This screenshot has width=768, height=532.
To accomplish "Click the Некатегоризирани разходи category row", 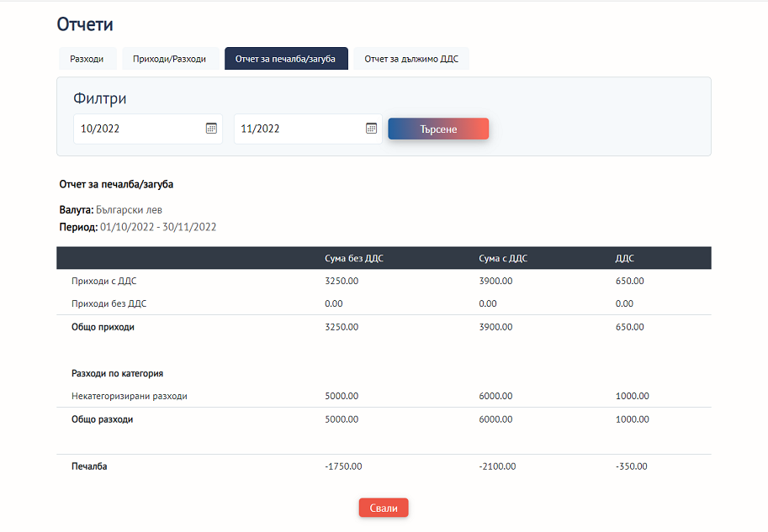I will point(129,396).
